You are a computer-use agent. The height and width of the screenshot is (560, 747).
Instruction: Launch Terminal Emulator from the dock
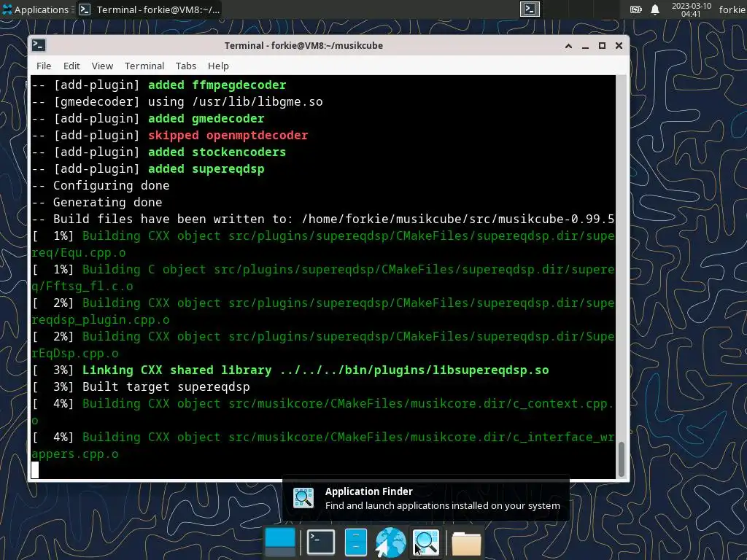pyautogui.click(x=321, y=542)
